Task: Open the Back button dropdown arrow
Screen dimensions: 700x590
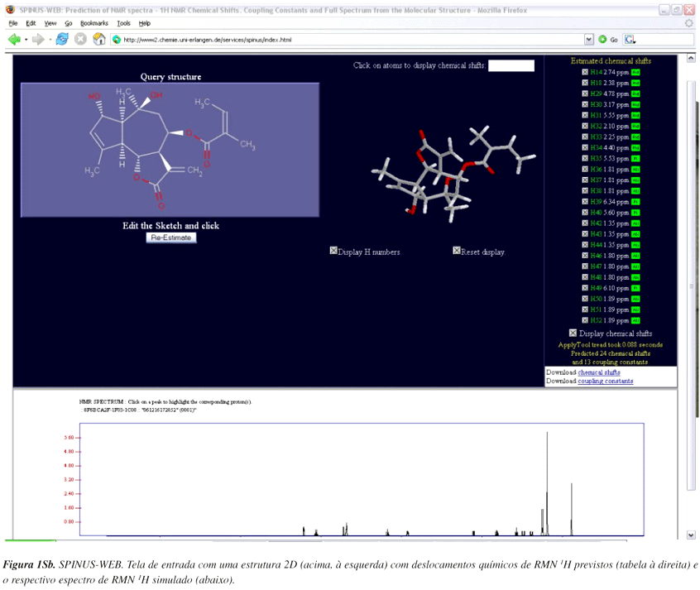Action: [25, 39]
